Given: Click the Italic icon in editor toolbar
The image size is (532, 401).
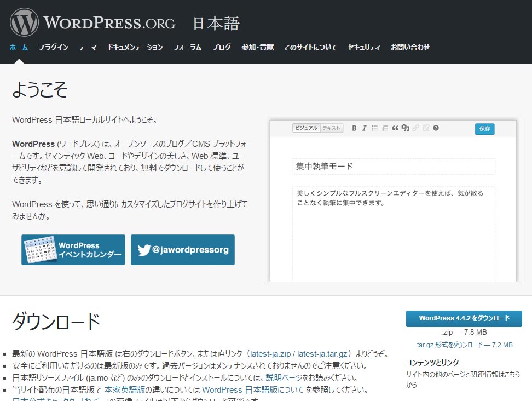Looking at the screenshot, I should pyautogui.click(x=365, y=128).
